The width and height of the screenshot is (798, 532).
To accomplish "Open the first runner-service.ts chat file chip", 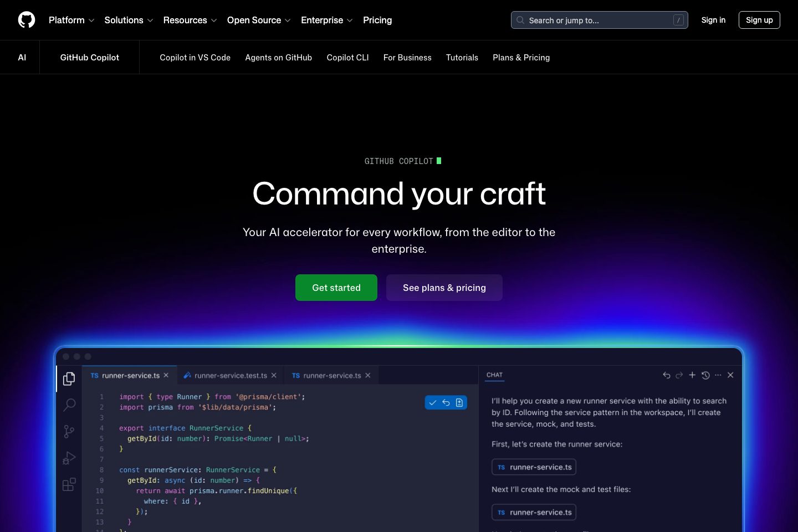I will coord(534,467).
